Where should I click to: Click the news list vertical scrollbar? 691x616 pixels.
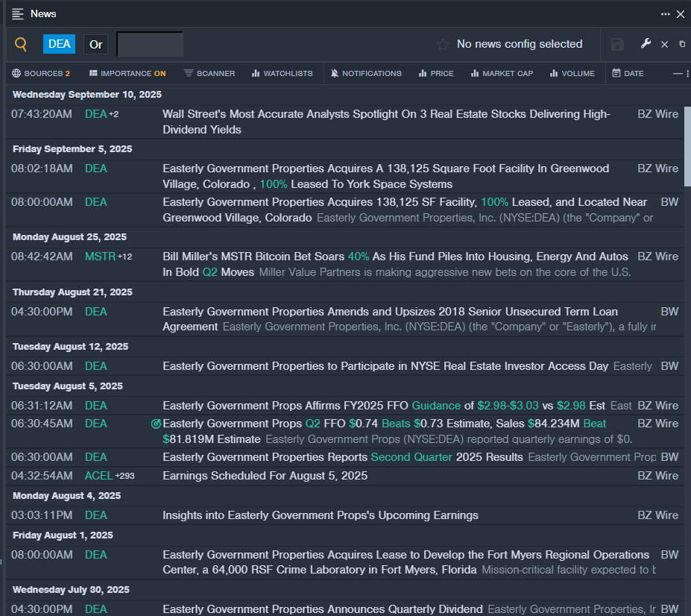[687, 145]
